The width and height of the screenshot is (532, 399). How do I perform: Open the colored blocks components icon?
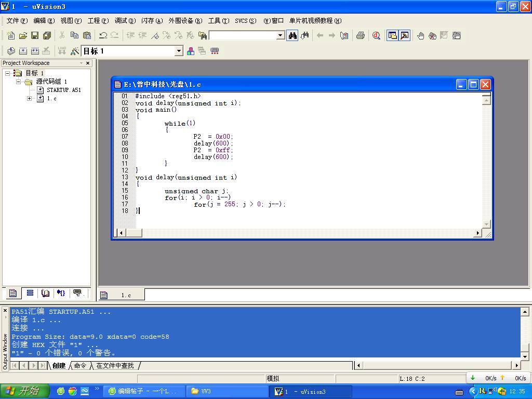(x=191, y=51)
